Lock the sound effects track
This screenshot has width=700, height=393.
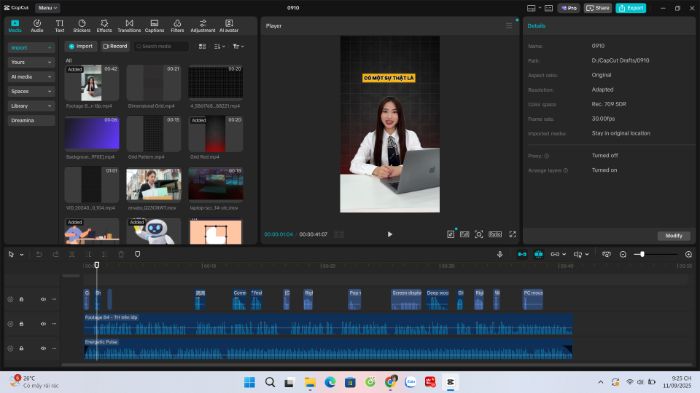point(21,299)
